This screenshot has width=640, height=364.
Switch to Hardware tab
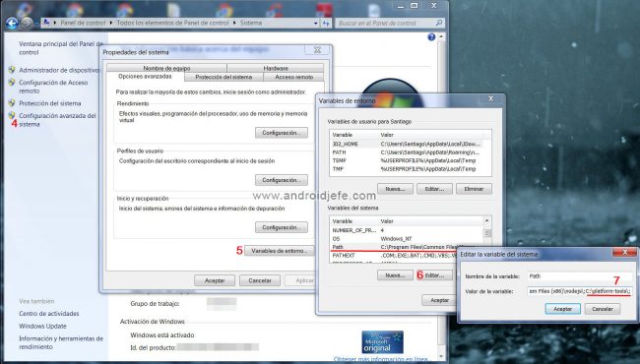(276, 68)
